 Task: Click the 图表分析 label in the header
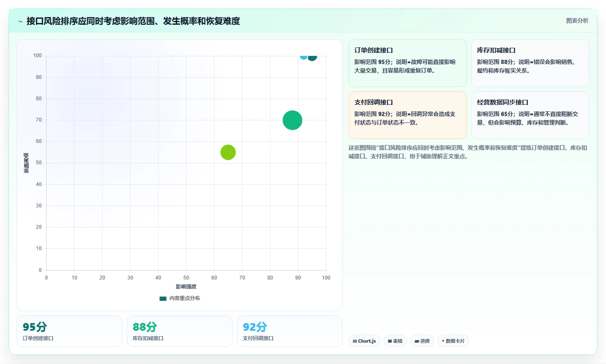(x=577, y=20)
